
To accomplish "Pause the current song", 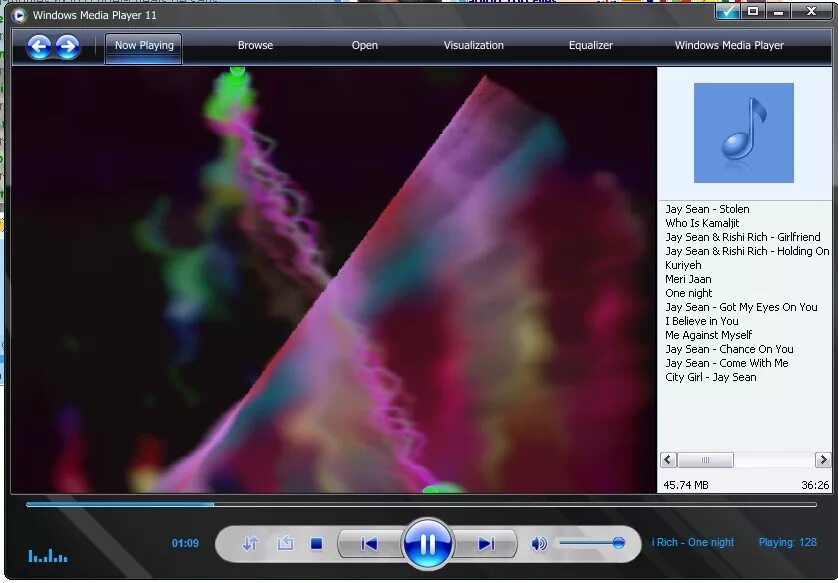I will [427, 544].
